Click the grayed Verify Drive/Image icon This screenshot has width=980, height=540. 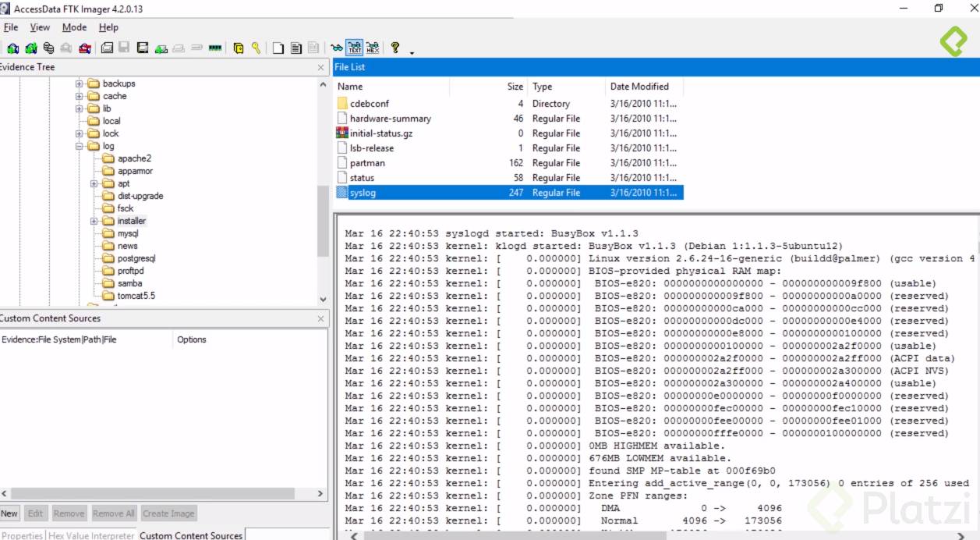coord(196,48)
